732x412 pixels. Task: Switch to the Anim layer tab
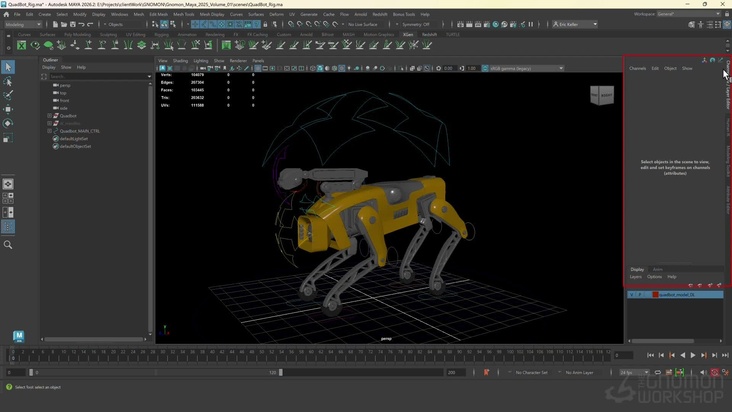[658, 269]
